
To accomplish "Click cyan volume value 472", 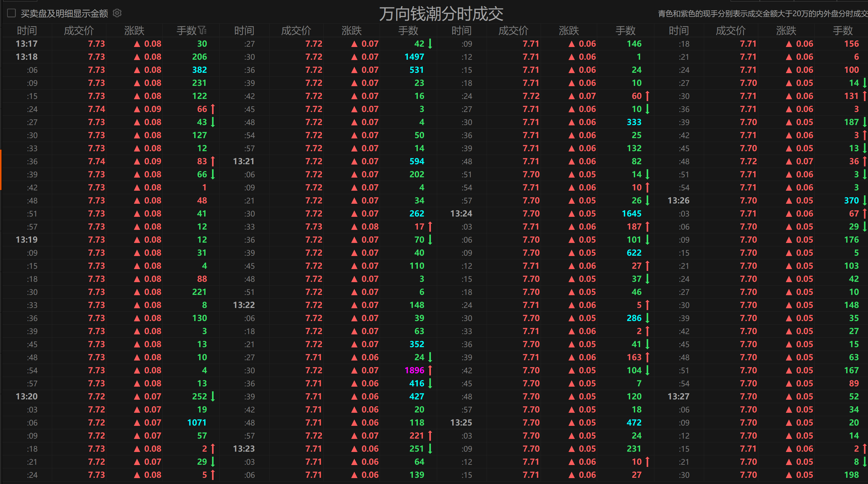I will point(634,422).
